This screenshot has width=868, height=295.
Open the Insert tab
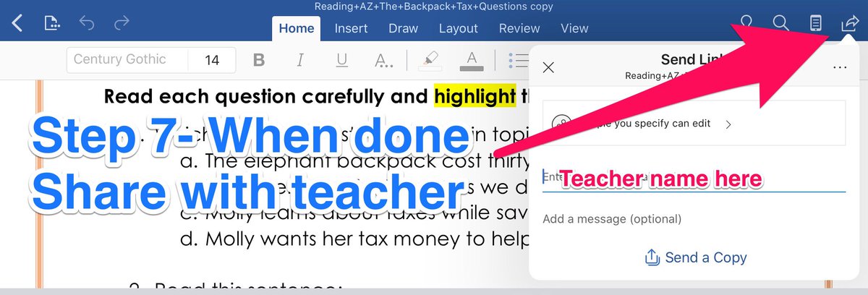[x=351, y=29]
